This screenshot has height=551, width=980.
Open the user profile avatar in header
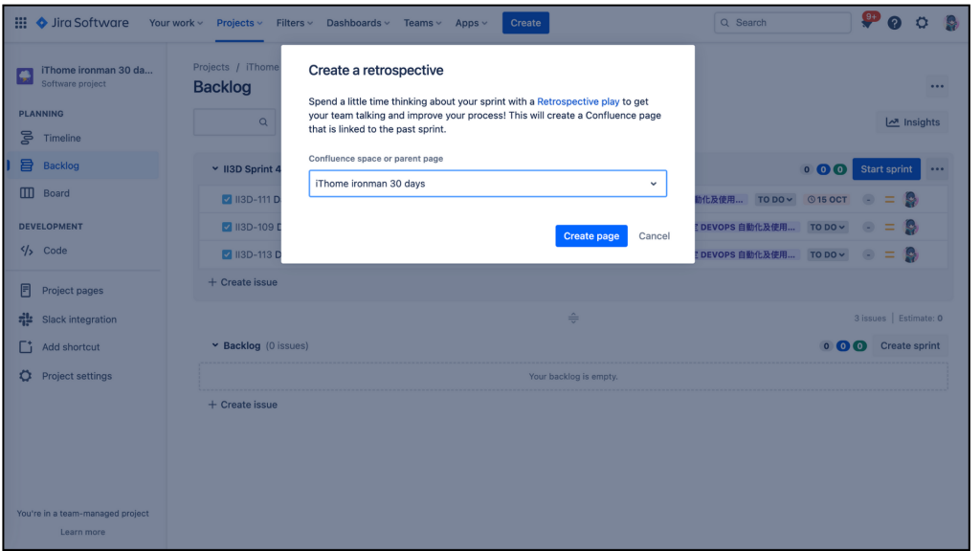pyautogui.click(x=950, y=23)
